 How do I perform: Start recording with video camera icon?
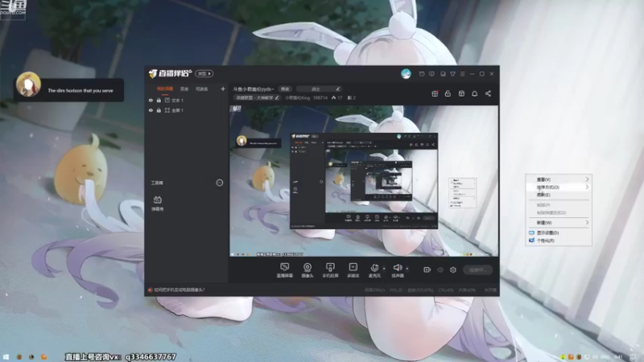tap(427, 269)
